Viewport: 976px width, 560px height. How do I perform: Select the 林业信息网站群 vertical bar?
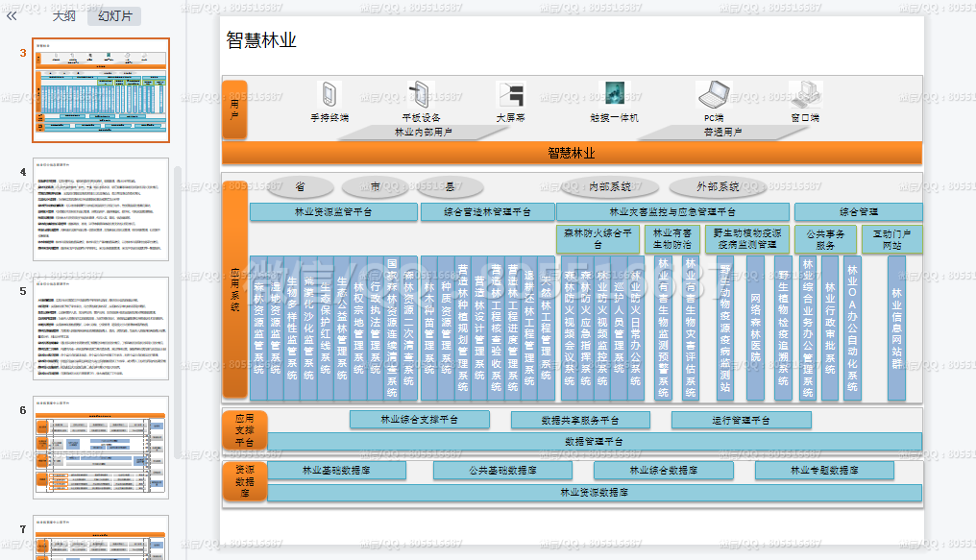tap(896, 328)
